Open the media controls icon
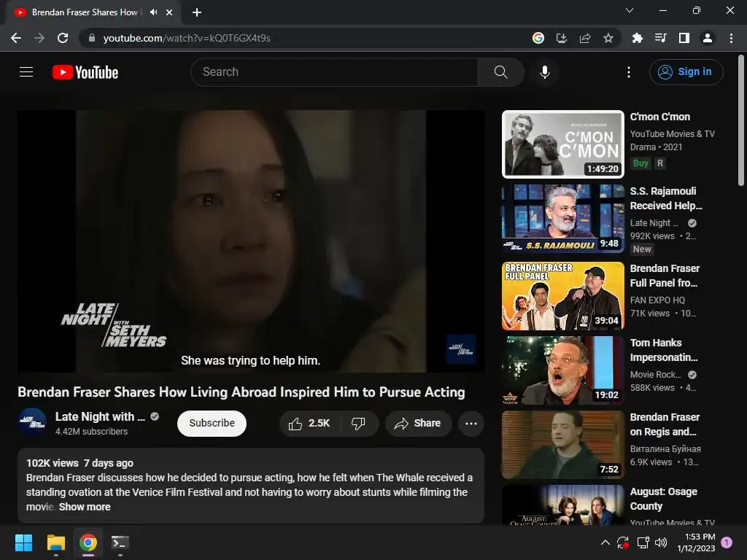This screenshot has width=747, height=560. coord(660,38)
